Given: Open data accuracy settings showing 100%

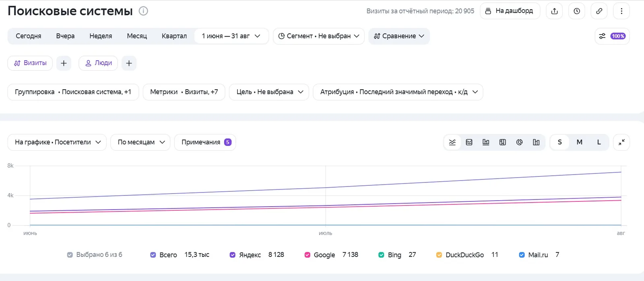Looking at the screenshot, I should coord(612,36).
